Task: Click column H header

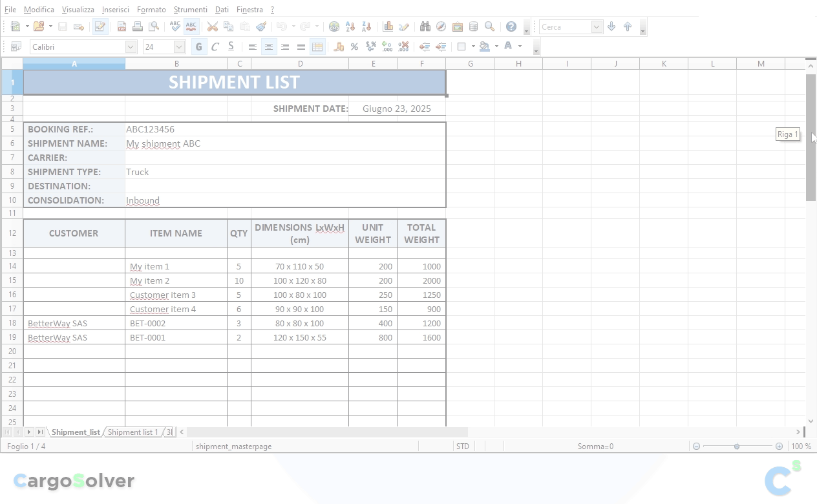Action: click(x=518, y=63)
